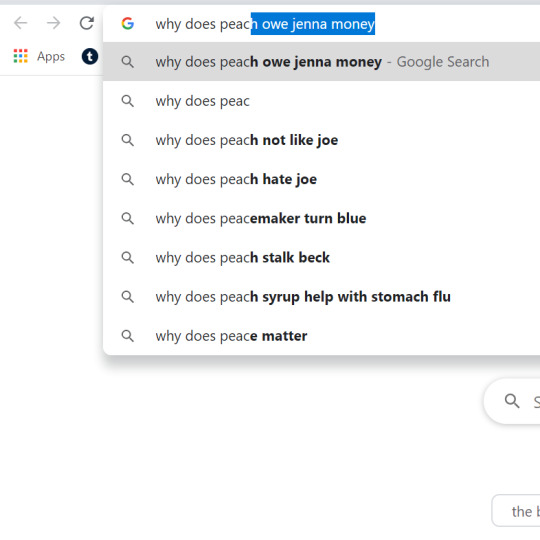540x540 pixels.
Task: Click the button starting with 'the'
Action: pyautogui.click(x=516, y=511)
